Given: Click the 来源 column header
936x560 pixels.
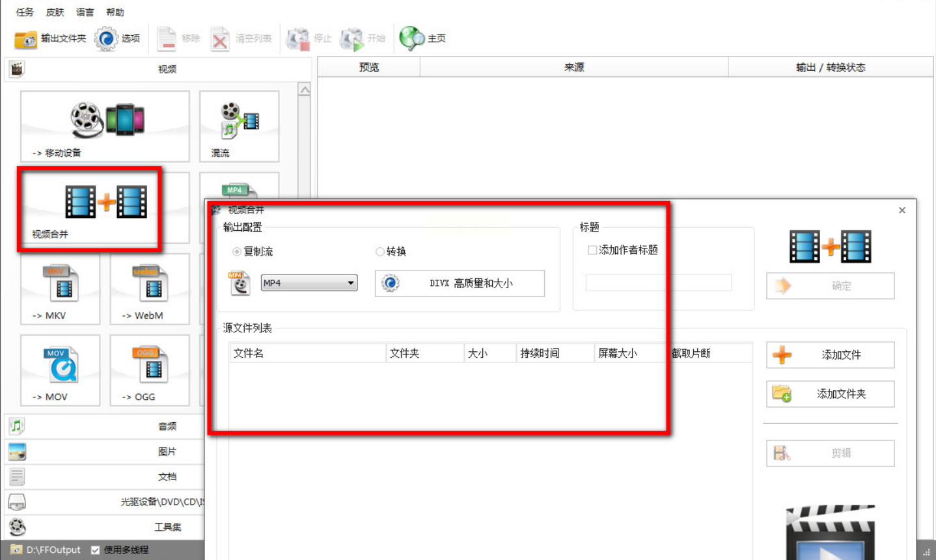Looking at the screenshot, I should 574,67.
